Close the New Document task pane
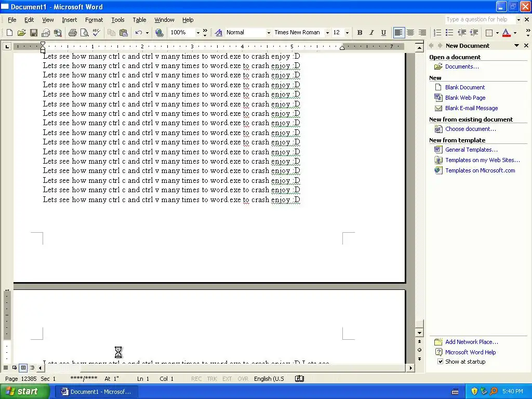This screenshot has width=532, height=399. tap(526, 46)
